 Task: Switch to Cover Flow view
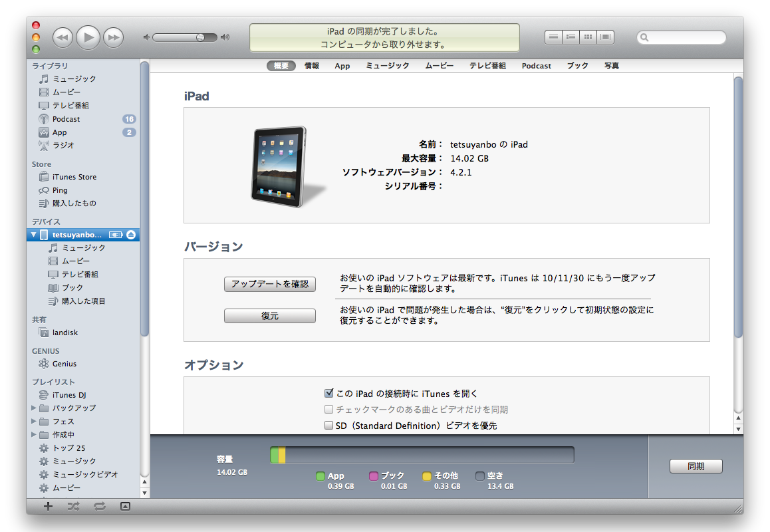pyautogui.click(x=606, y=37)
